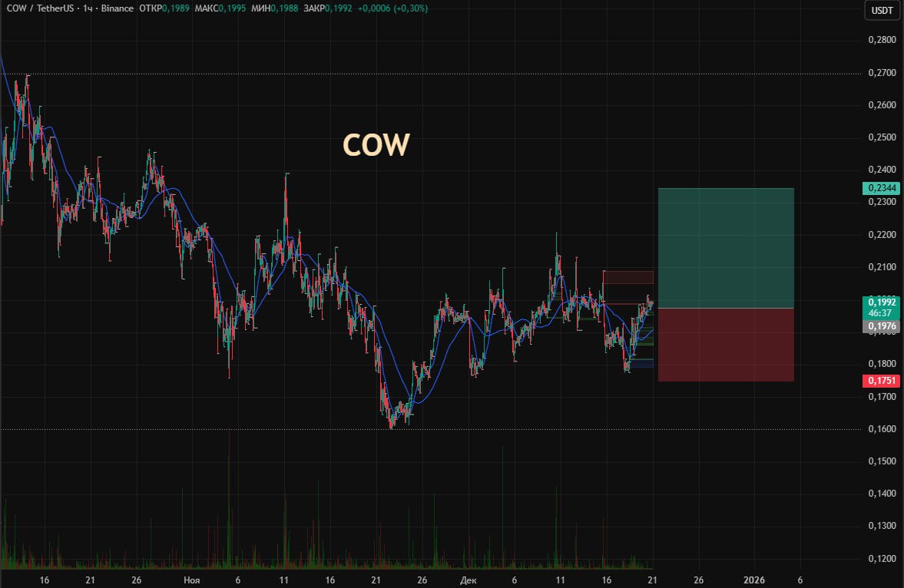Click the 0,2800 price scale value
904x588 pixels.
(882, 40)
